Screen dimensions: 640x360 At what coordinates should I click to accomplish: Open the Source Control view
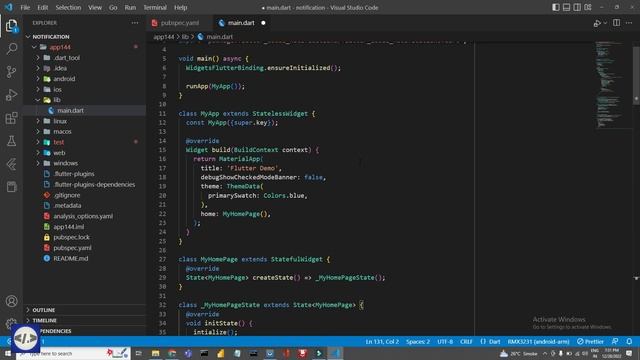(11, 72)
